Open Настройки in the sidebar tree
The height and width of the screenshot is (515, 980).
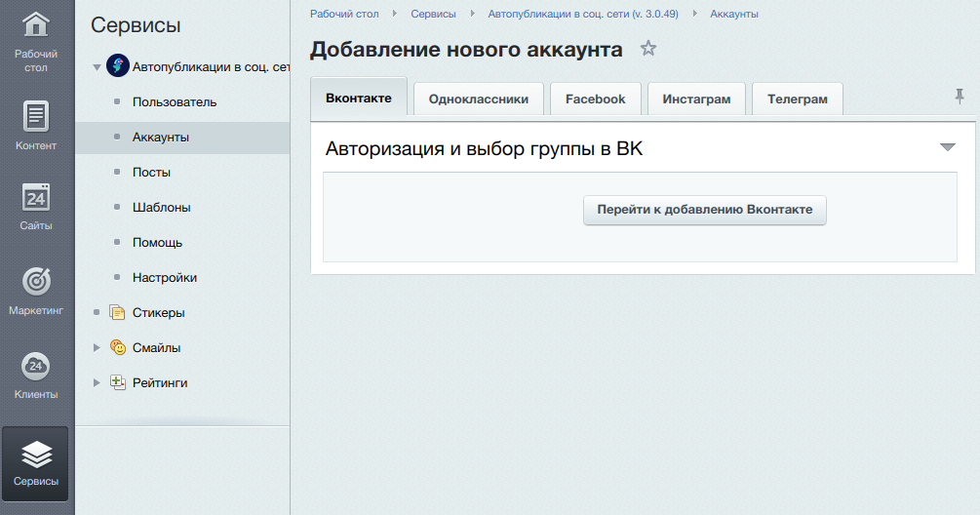pos(165,278)
